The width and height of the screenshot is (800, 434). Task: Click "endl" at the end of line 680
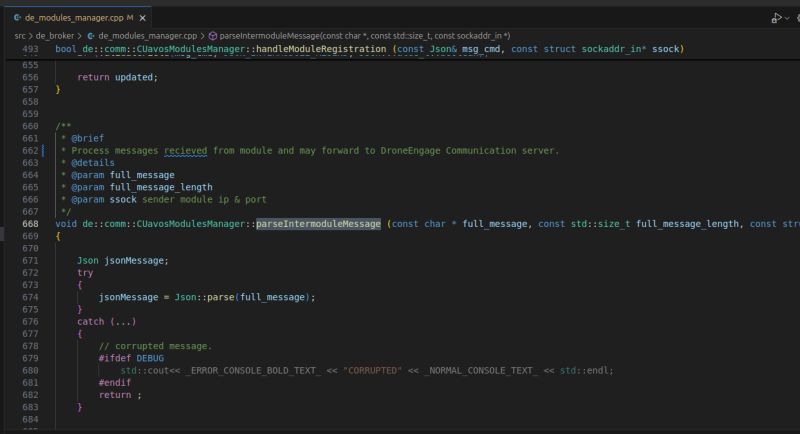click(597, 371)
